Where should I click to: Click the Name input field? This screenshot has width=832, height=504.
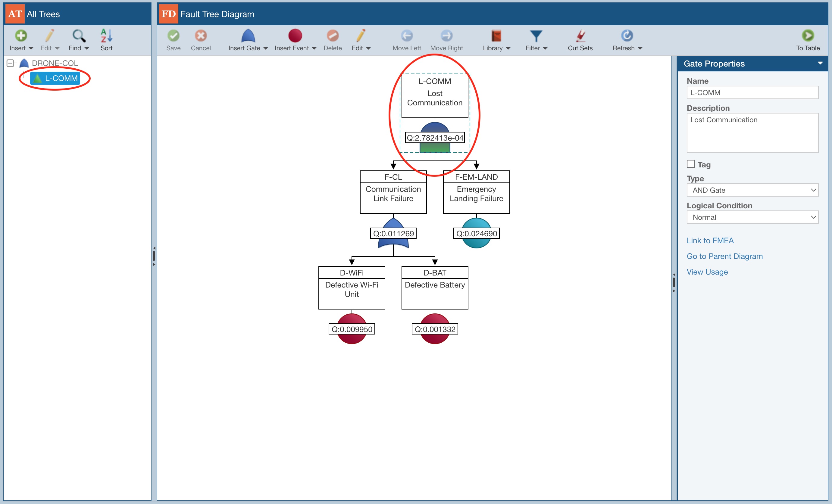[x=752, y=92]
